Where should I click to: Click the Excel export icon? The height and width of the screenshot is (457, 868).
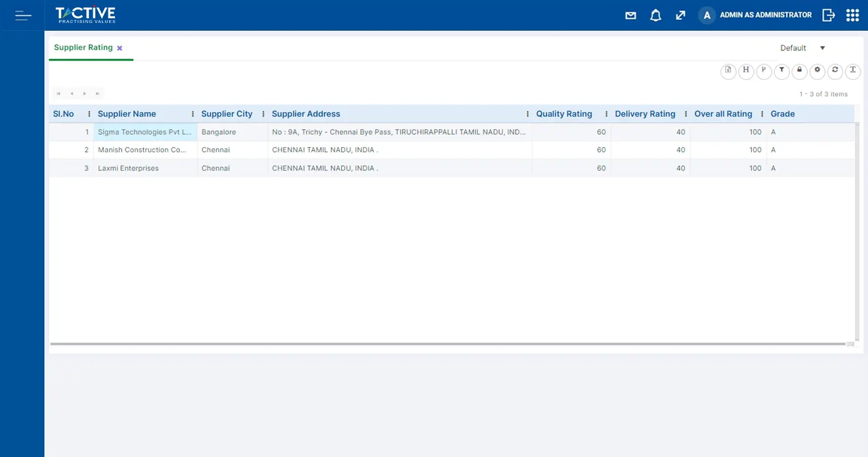728,71
